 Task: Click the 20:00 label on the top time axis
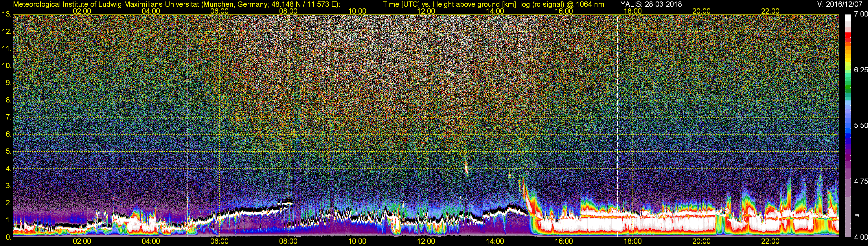coord(701,11)
